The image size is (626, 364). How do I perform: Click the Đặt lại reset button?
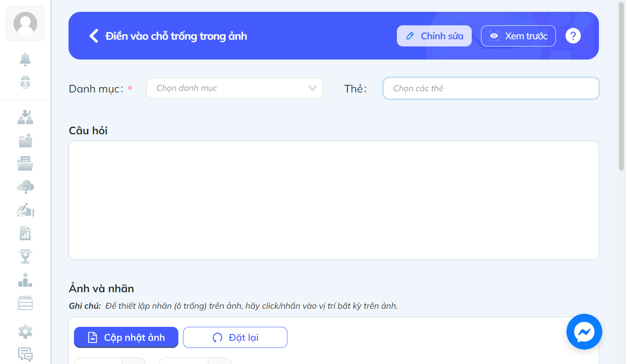pyautogui.click(x=235, y=337)
